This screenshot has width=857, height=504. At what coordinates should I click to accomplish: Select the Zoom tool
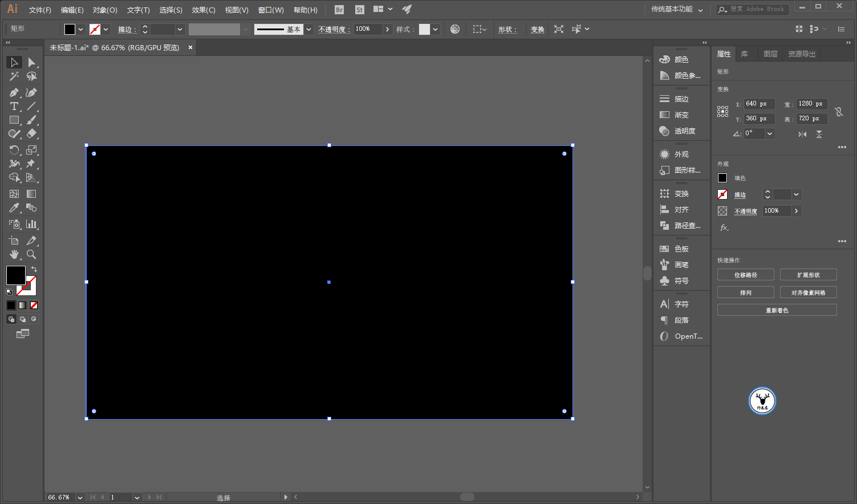(x=31, y=254)
